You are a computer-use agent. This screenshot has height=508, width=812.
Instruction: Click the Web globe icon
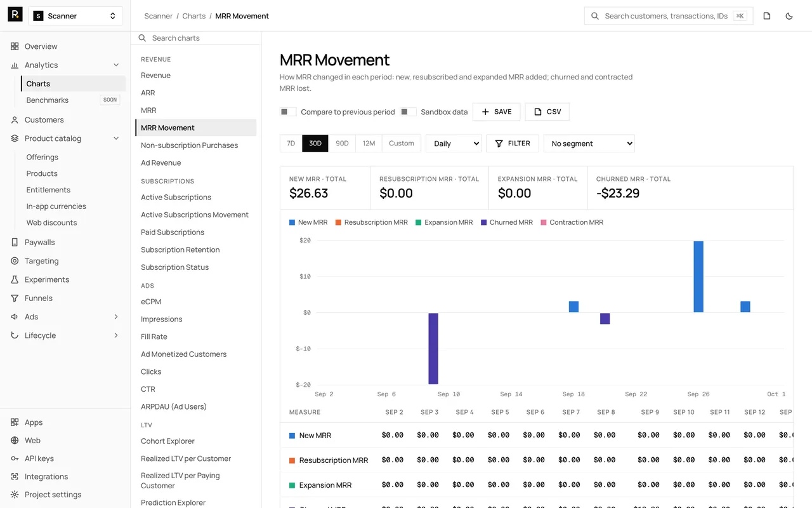pos(15,440)
